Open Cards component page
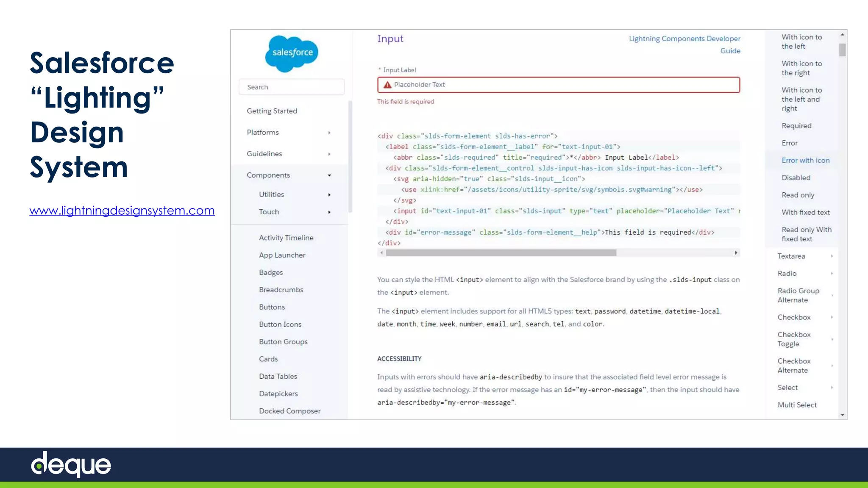Viewport: 868px width, 488px height. coord(268,359)
